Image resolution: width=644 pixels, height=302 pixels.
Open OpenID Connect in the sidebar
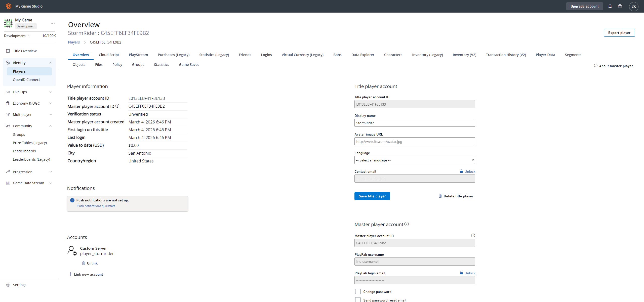click(x=26, y=80)
